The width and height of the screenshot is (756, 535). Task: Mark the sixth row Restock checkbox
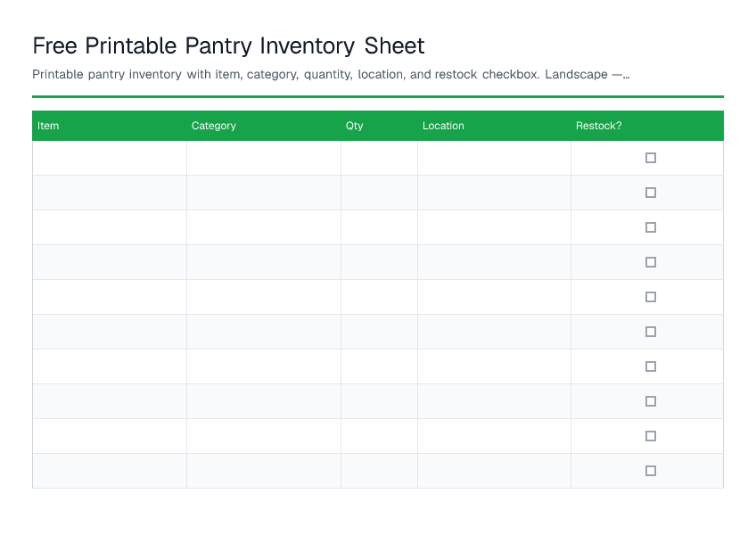[x=651, y=332]
